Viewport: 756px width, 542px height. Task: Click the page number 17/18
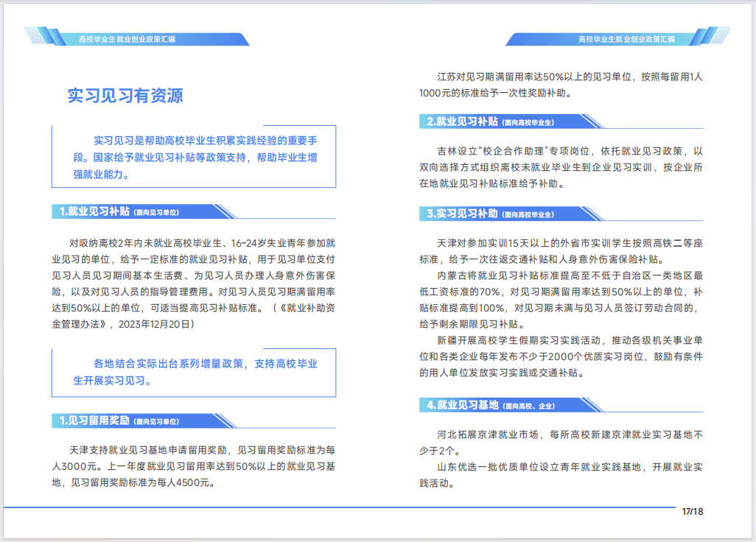pos(693,511)
